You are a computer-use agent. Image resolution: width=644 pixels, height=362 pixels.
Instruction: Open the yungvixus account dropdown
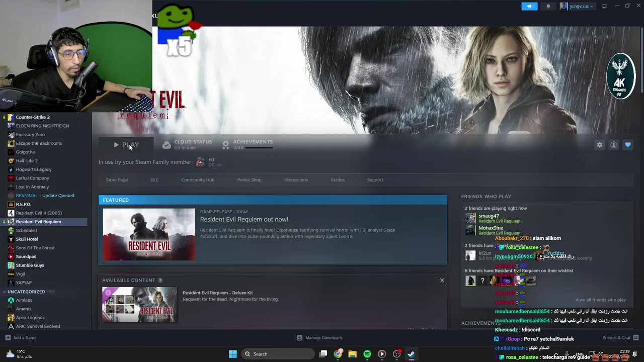(x=577, y=6)
